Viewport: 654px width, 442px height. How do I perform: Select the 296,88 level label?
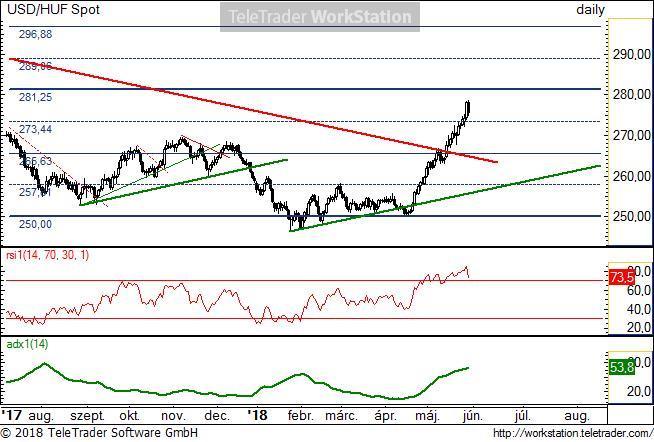tap(35, 34)
